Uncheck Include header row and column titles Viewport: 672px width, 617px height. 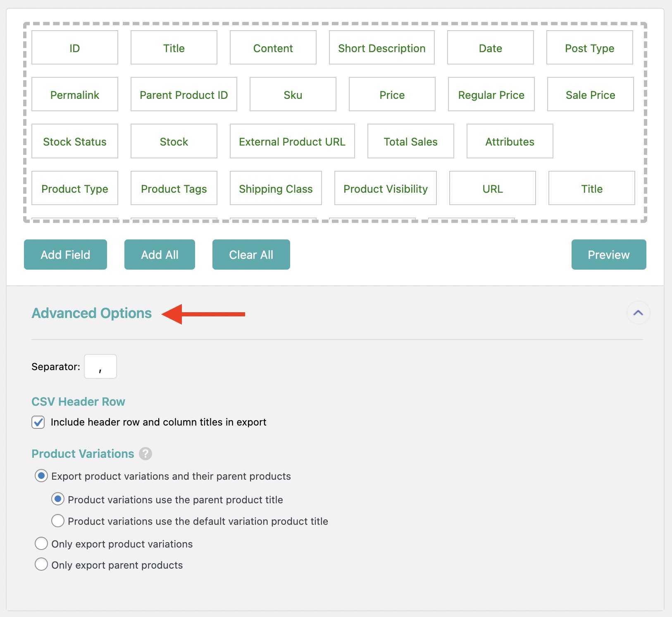[38, 422]
